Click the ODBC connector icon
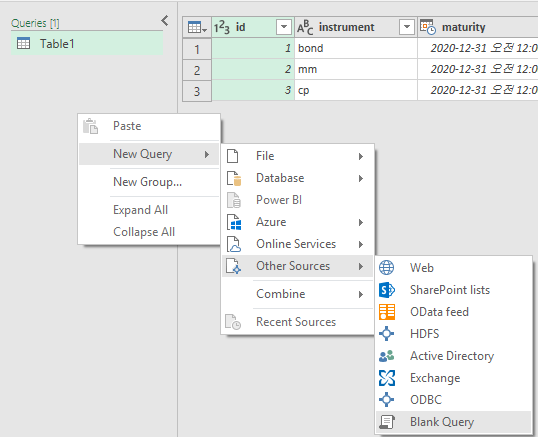This screenshot has height=437, width=538. (x=387, y=400)
